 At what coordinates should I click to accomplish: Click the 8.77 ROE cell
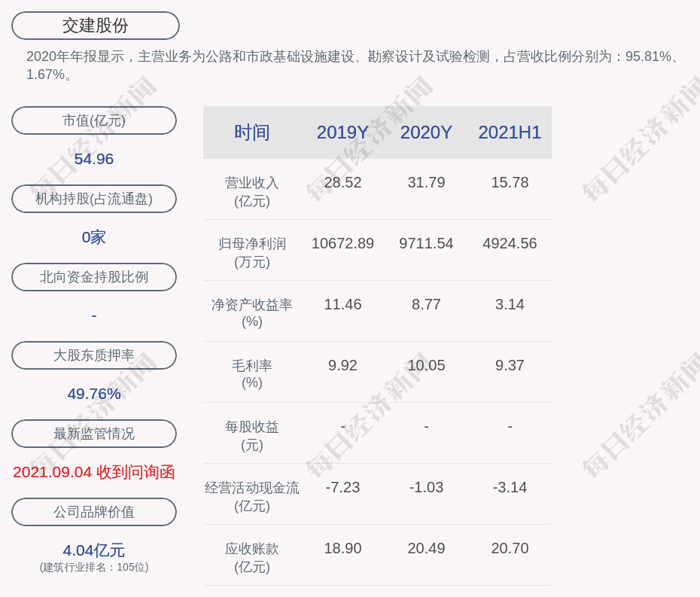tap(426, 304)
